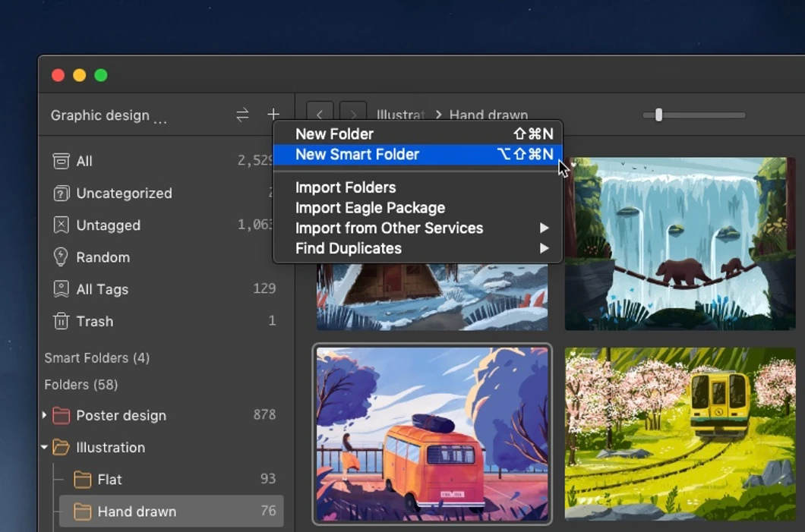The width and height of the screenshot is (805, 532).
Task: Open the Import from Other Services submenu
Action: (389, 228)
